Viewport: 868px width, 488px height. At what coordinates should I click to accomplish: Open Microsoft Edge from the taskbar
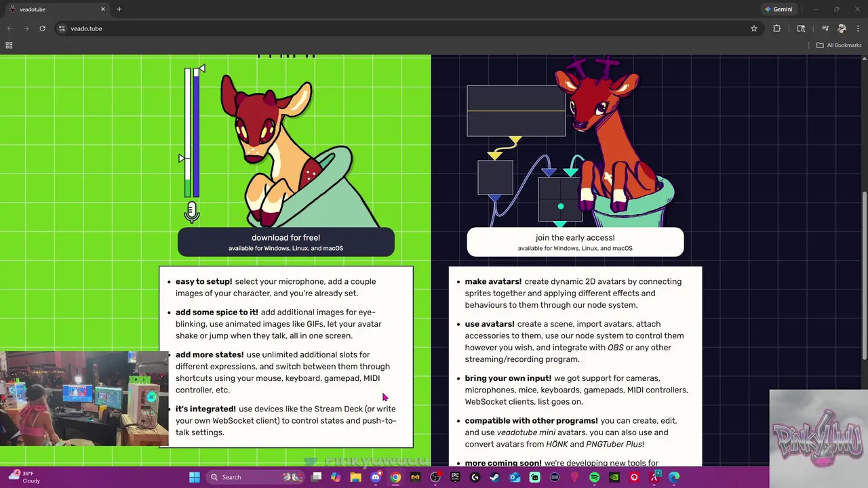[674, 477]
